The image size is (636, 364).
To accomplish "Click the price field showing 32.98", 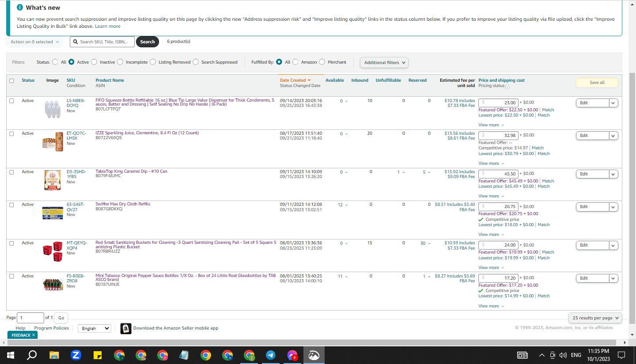I will tap(498, 135).
